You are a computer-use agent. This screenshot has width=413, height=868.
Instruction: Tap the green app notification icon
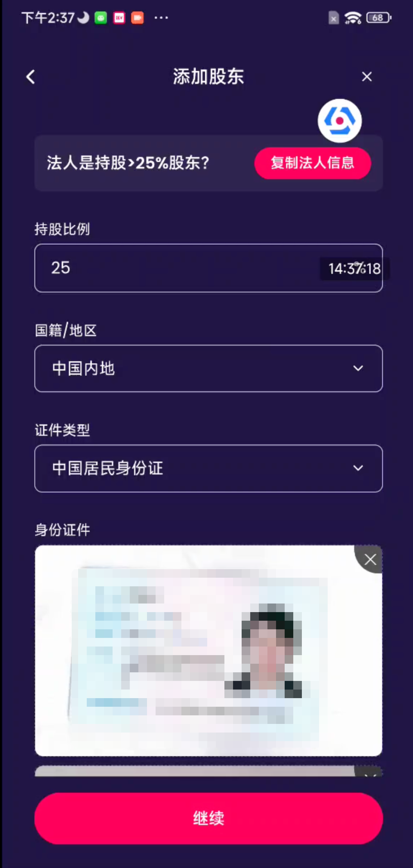101,18
